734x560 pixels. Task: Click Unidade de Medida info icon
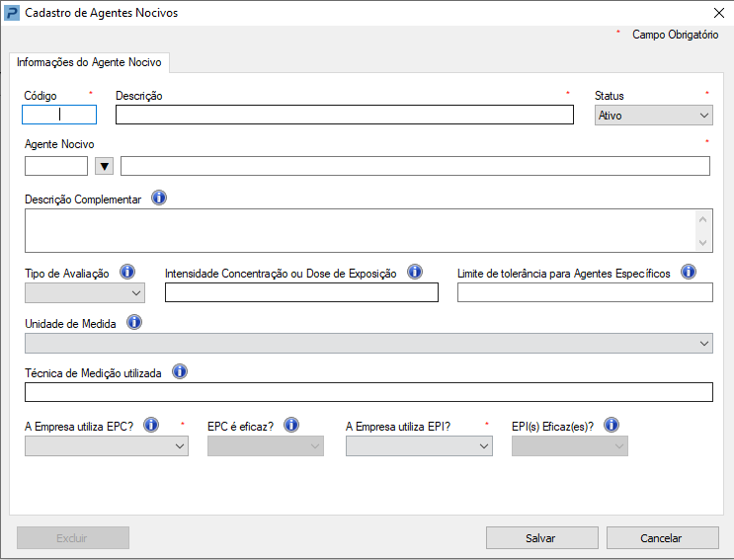tap(134, 322)
